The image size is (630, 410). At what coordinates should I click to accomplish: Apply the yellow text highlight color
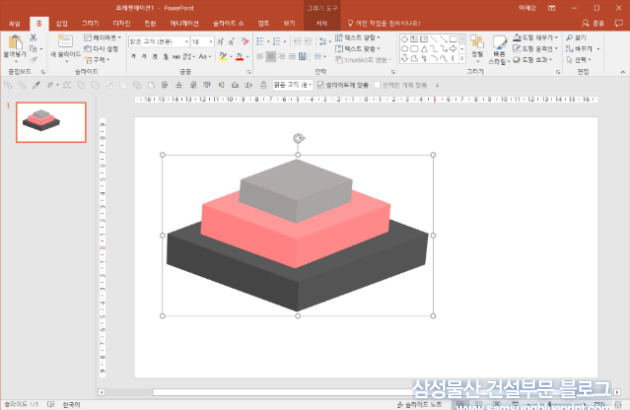pyautogui.click(x=223, y=57)
